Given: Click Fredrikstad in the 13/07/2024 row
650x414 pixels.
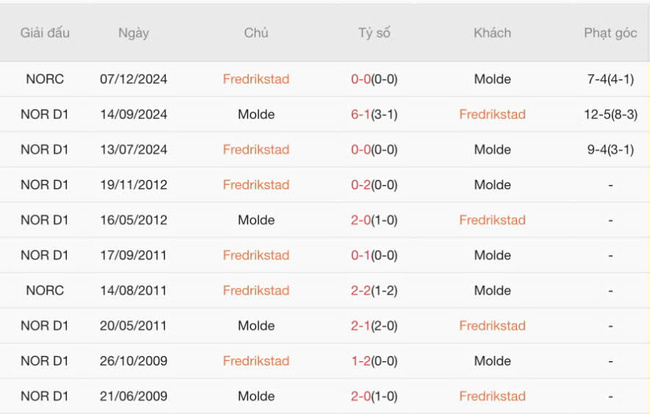Looking at the screenshot, I should tap(256, 150).
